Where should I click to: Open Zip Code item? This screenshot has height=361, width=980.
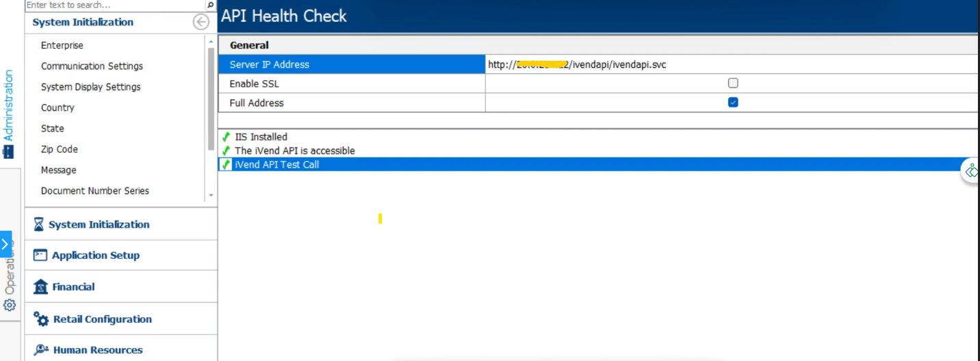tap(60, 149)
